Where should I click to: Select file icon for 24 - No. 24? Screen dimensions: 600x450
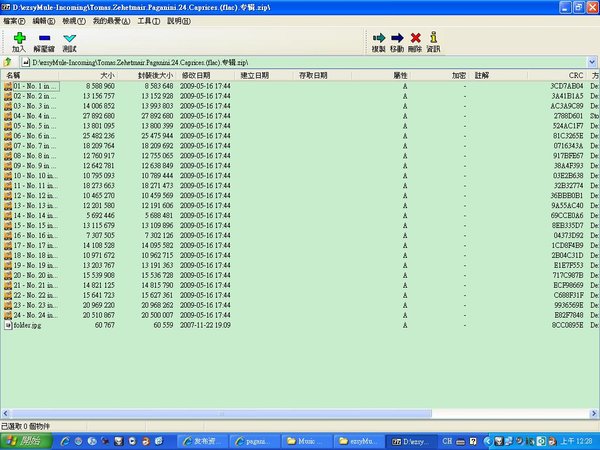[x=8, y=315]
